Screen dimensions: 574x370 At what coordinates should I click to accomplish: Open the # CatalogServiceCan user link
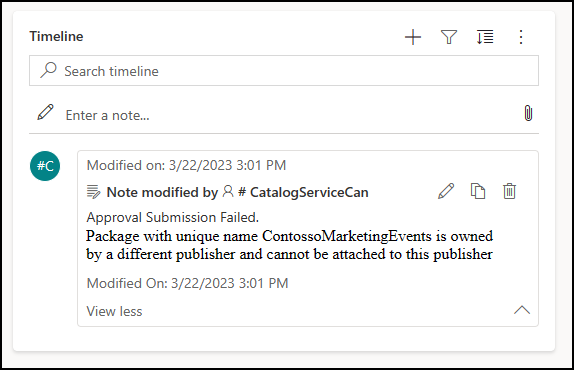[x=303, y=193]
